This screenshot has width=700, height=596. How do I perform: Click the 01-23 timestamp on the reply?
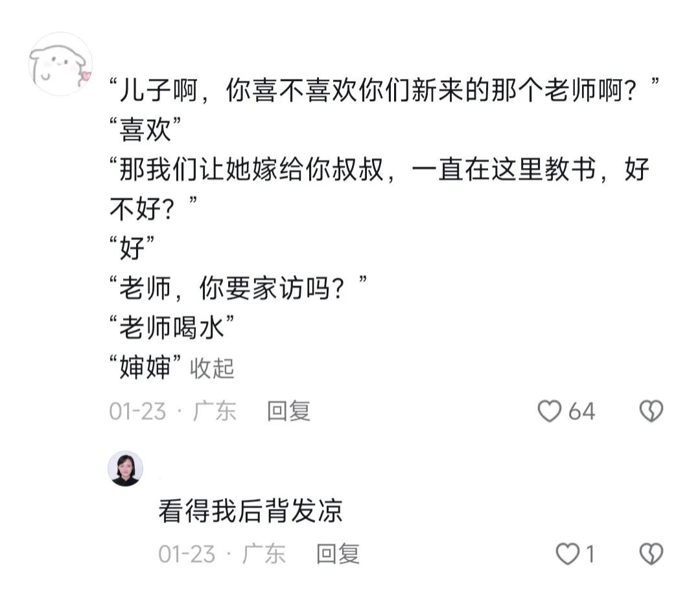[187, 554]
